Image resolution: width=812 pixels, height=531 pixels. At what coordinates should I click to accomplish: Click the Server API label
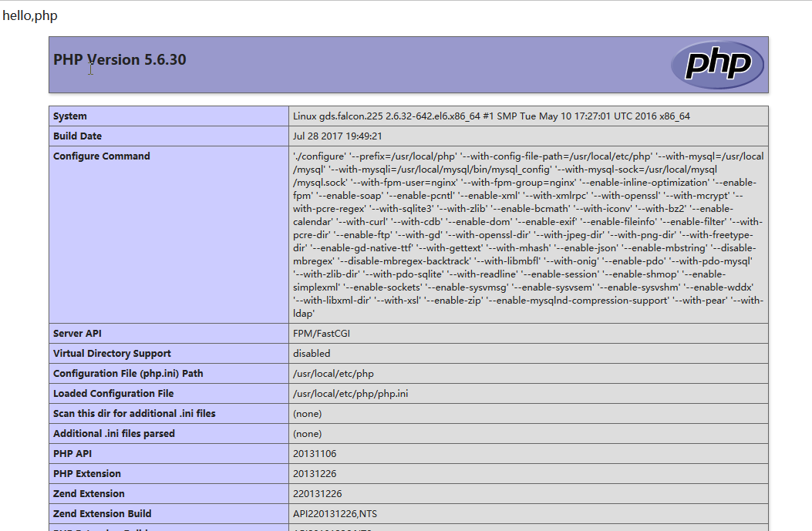[77, 334]
